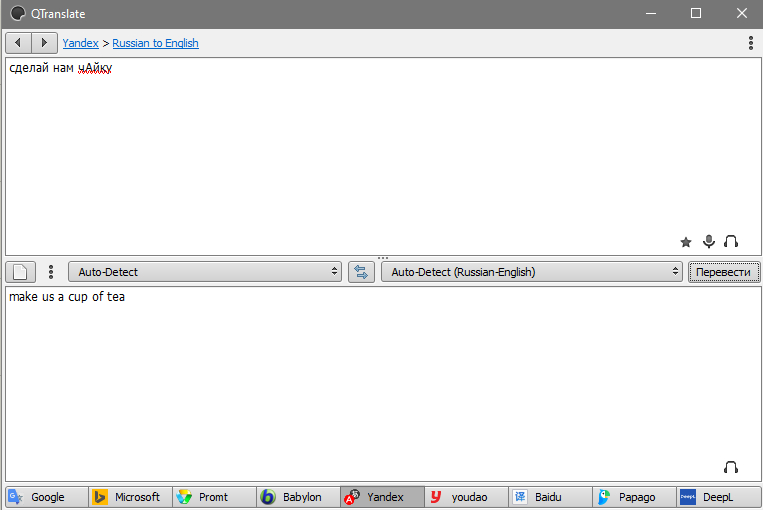Viewport: 763px width, 510px height.
Task: Click inside the source text input area
Action: point(380,150)
